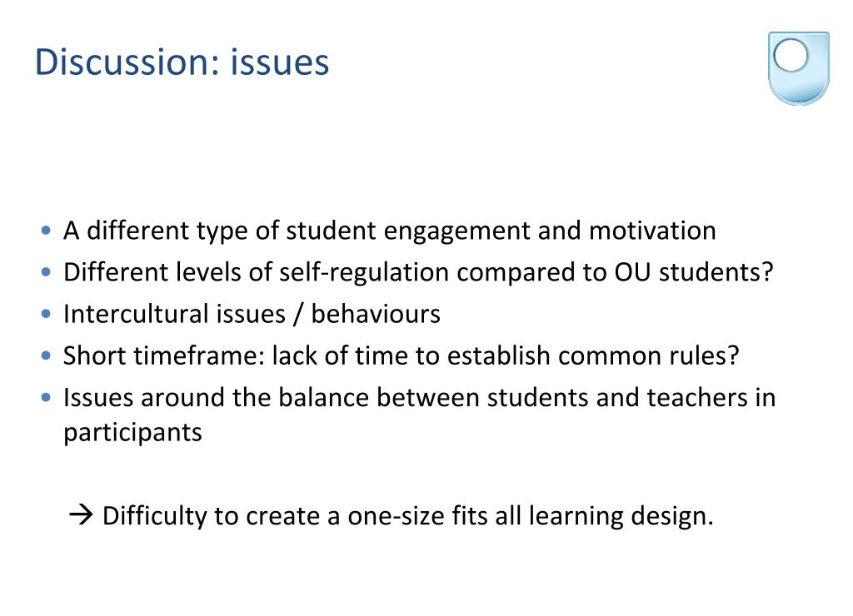Select the bullet about student engagement and motivation
Screen dimensions: 853x616
tap(390, 231)
